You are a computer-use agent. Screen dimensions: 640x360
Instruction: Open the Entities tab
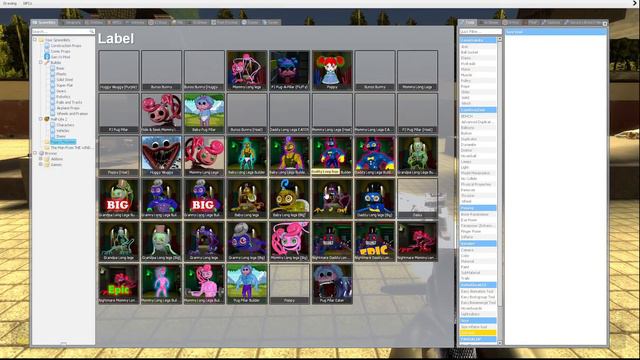point(94,22)
